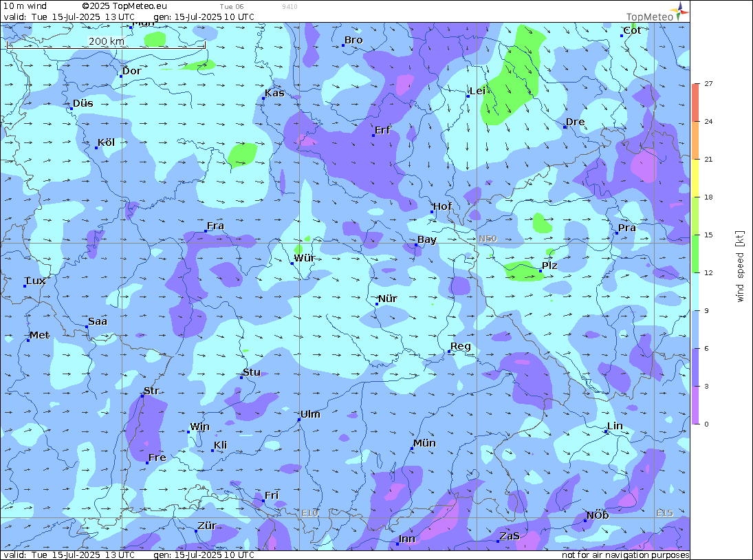753x560 pixels.
Task: Select the Köl city label
Action: [106, 142]
